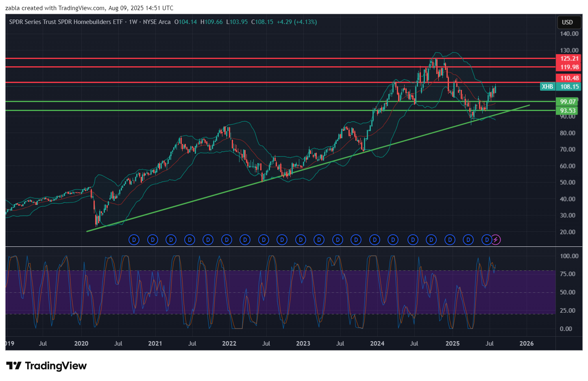Select the XHB symbol label tag
Image resolution: width=588 pixels, height=381 pixels.
[547, 87]
